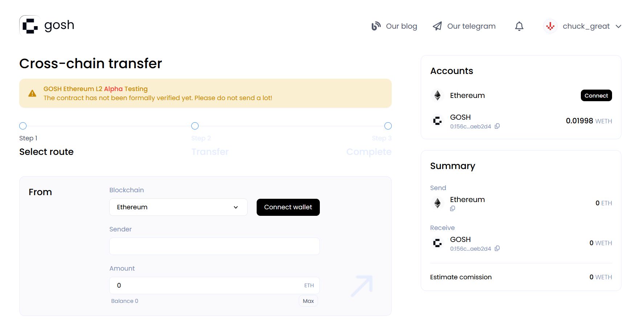Click the alpha testing warning triangle
The width and height of the screenshot is (644, 325).
click(x=32, y=93)
